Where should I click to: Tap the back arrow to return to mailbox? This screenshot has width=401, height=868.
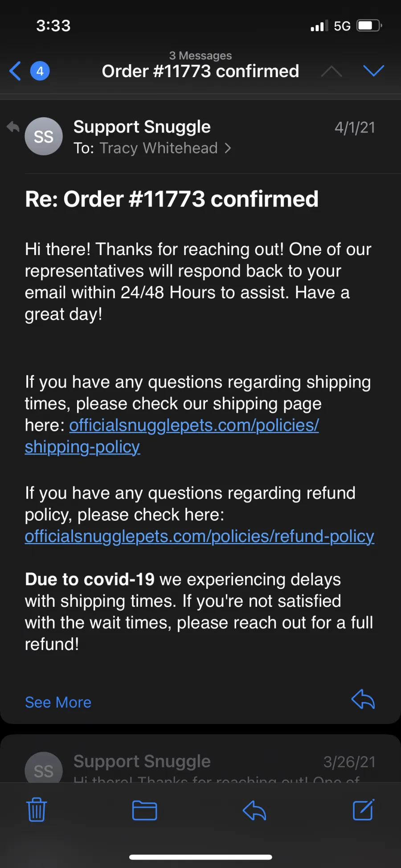point(15,71)
